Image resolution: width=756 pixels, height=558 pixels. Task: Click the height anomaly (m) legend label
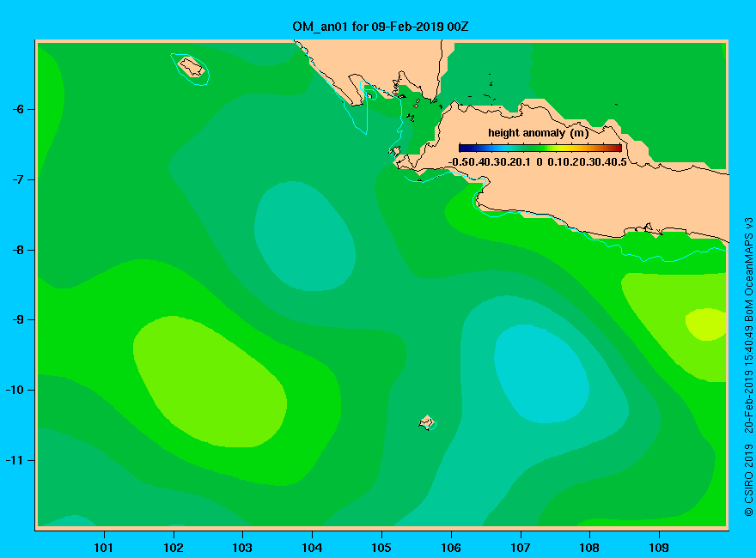tap(538, 133)
